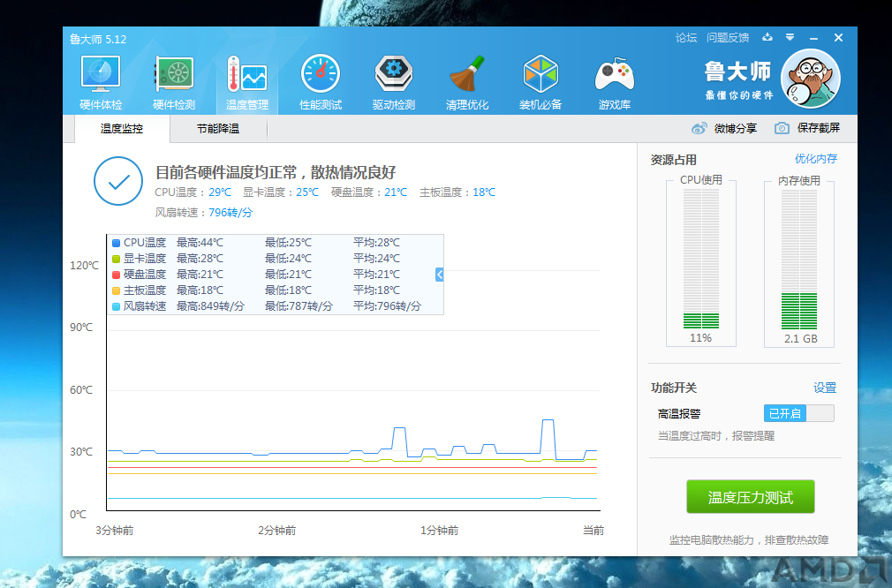
Task: Click the 2.1 GB memory value
Action: (801, 339)
